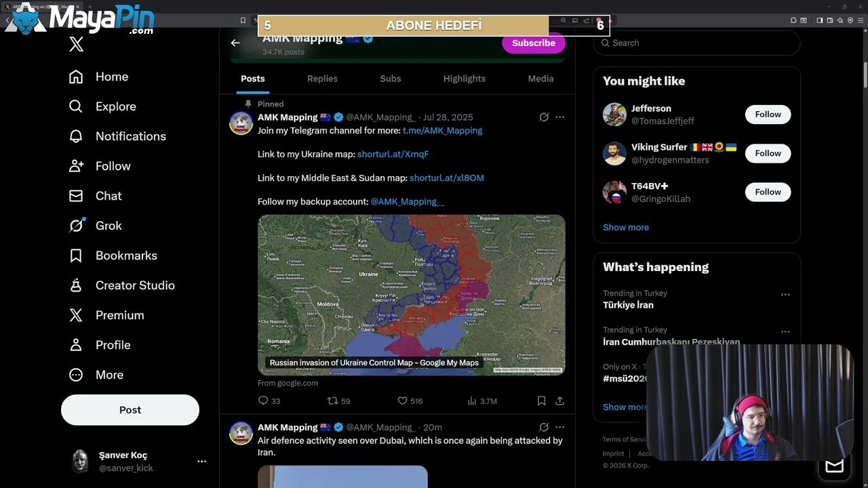Screen dimensions: 868x488
Task: Open the floating messages envelope icon
Action: pos(834,466)
